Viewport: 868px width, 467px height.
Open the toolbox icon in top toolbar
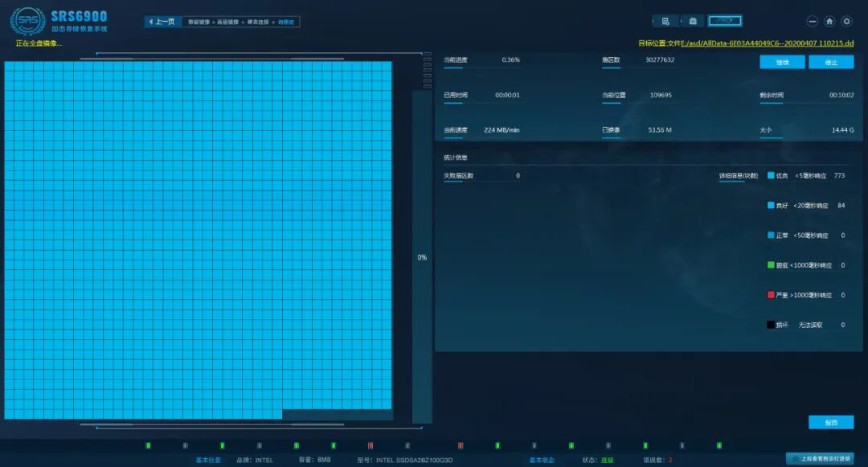(x=693, y=21)
